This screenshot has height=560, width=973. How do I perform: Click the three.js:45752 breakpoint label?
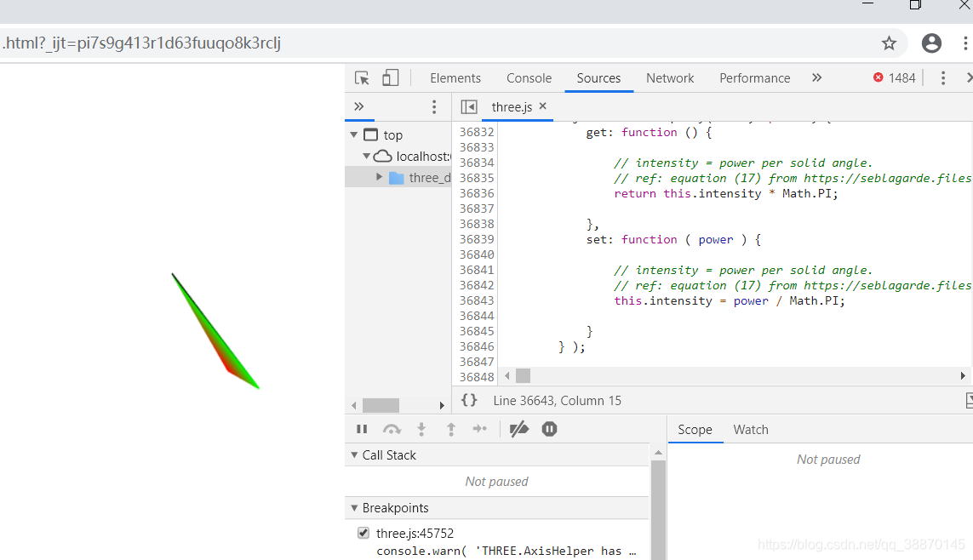pos(415,534)
